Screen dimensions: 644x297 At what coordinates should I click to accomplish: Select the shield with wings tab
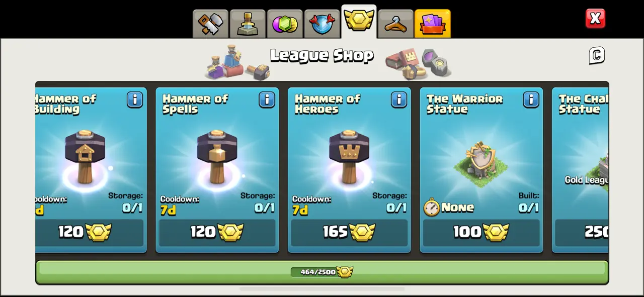[322, 24]
